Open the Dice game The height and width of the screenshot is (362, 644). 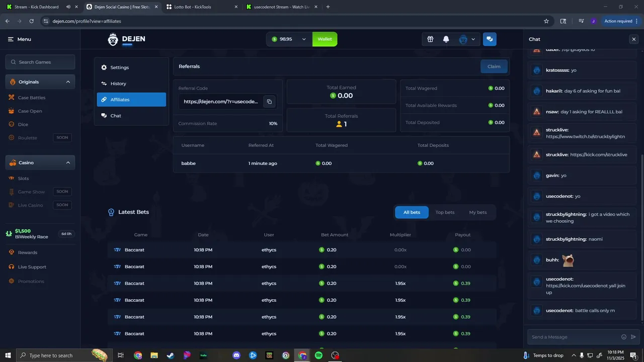click(23, 124)
